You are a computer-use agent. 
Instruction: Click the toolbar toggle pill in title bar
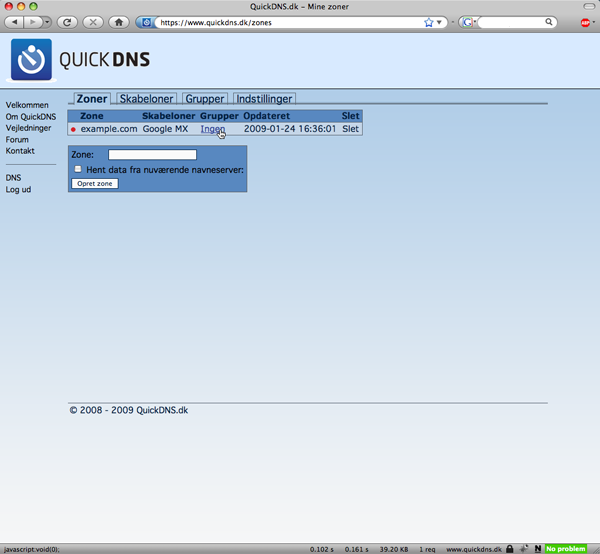coord(589,7)
